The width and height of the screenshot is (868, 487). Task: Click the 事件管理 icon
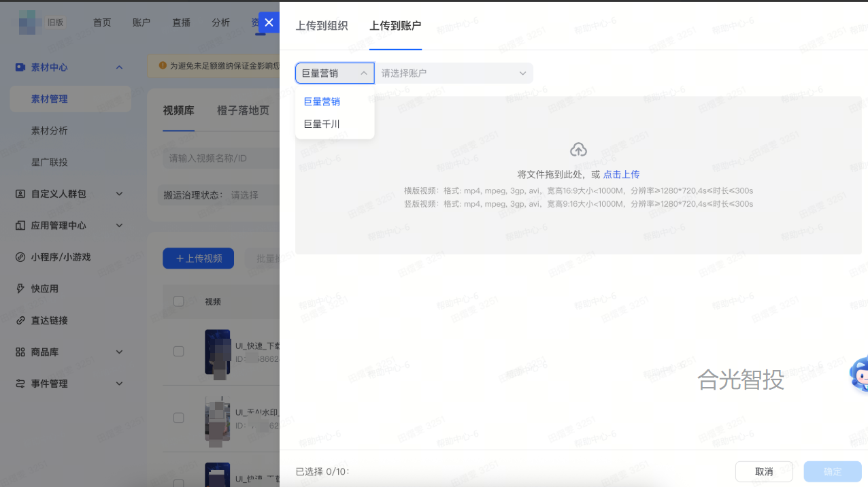pyautogui.click(x=20, y=384)
